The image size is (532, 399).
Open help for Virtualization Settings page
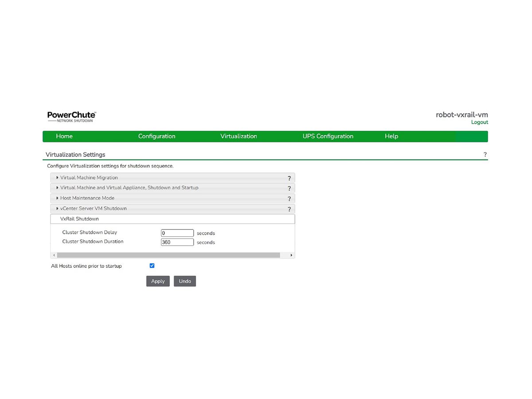pyautogui.click(x=485, y=155)
